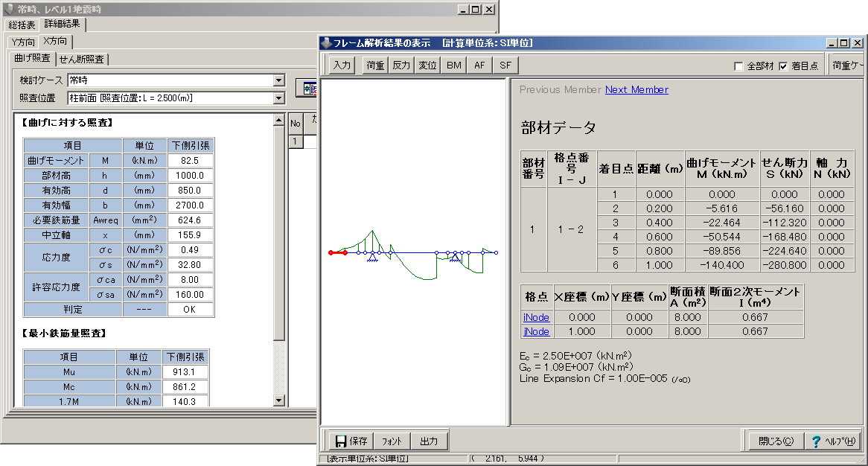
Task: Click the red highlighted member in frame diagram
Action: 338,253
